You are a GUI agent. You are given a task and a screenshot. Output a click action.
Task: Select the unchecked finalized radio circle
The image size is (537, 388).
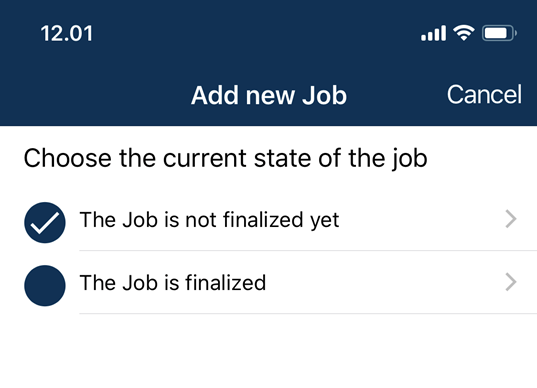(45, 286)
